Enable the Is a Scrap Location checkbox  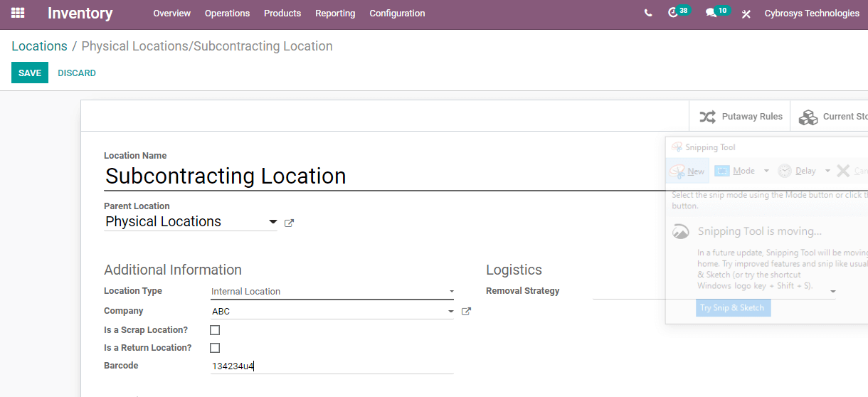click(x=215, y=330)
